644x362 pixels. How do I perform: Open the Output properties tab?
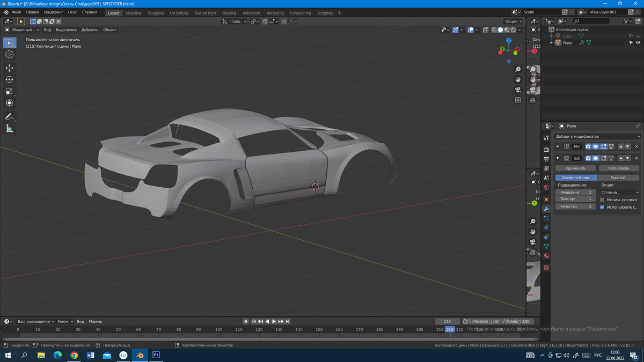[546, 159]
